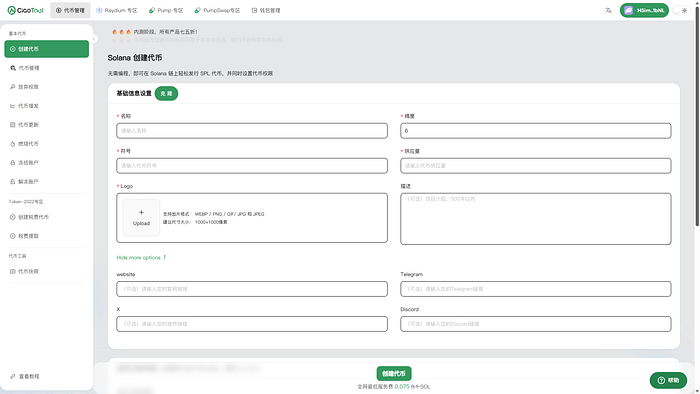Click the Solana 创建代币 page heading

pyautogui.click(x=135, y=58)
